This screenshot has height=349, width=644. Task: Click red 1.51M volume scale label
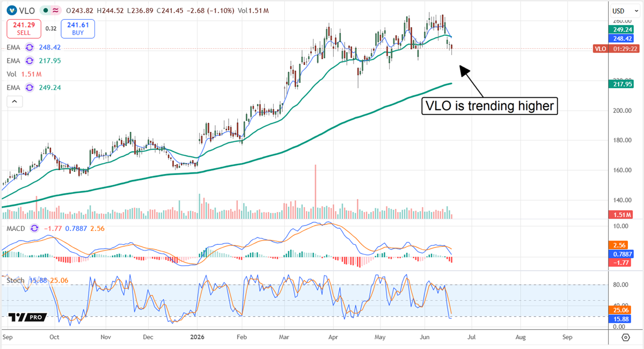click(x=621, y=215)
